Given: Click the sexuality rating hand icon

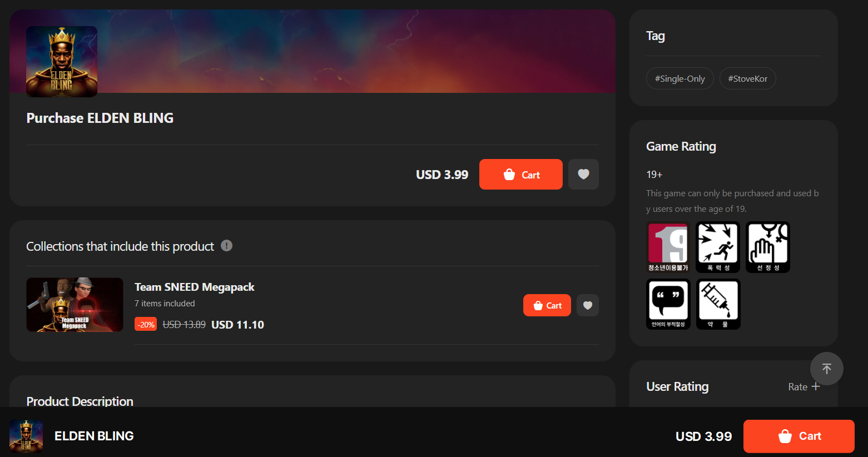Looking at the screenshot, I should [x=768, y=247].
